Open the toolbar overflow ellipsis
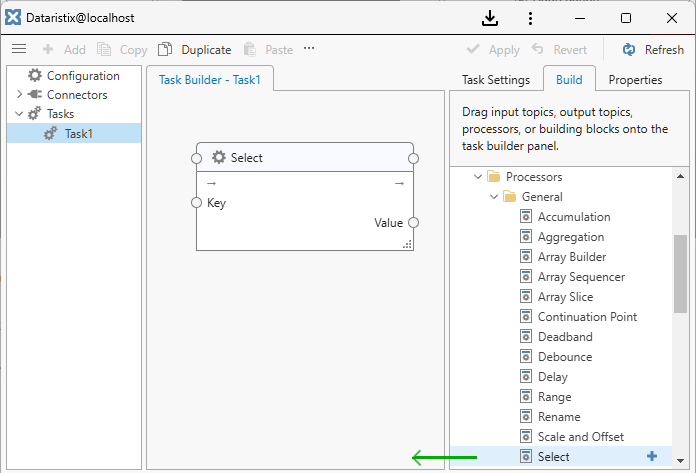 309,49
